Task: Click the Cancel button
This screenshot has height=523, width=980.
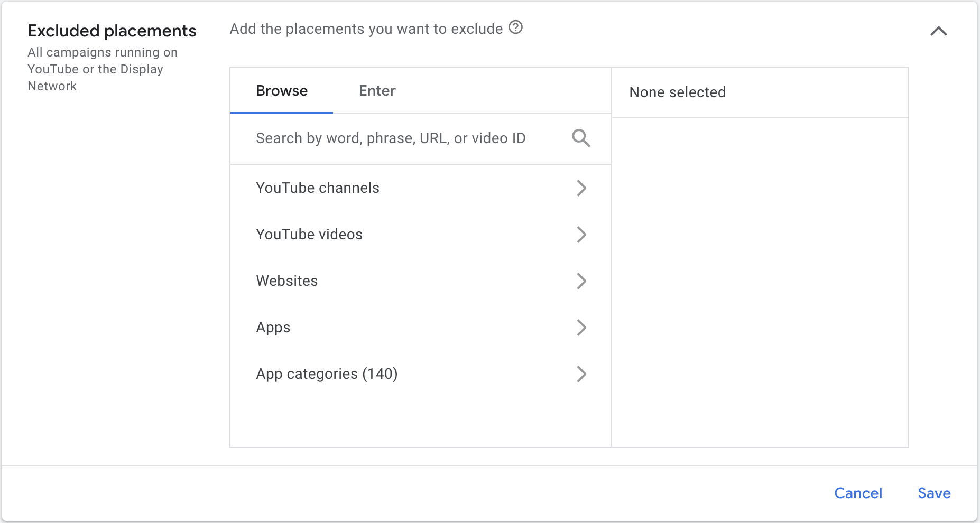Action: (x=858, y=493)
